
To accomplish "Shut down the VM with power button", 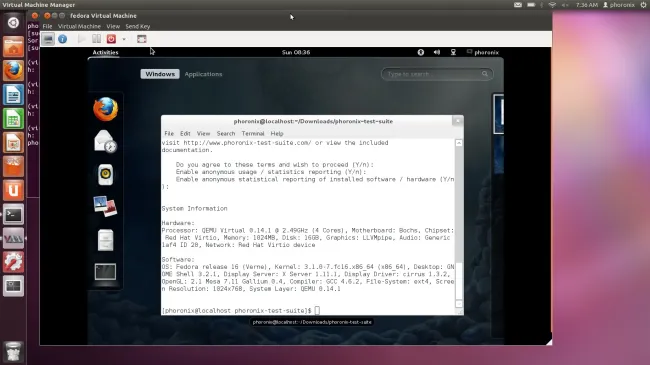I will pos(111,39).
